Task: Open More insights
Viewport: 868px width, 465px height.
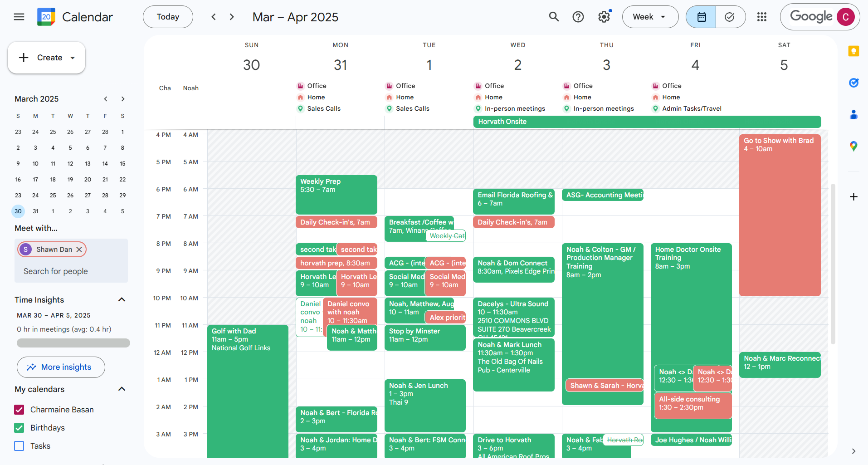Action: coord(61,367)
